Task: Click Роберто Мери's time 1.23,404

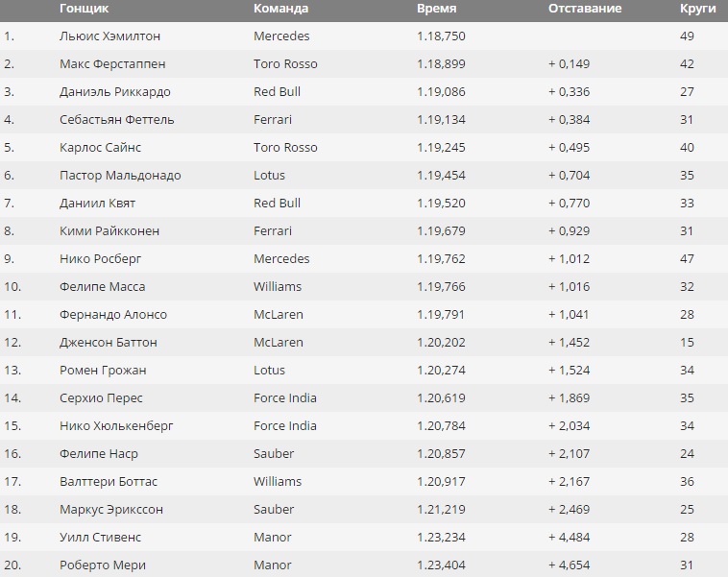Action: pyautogui.click(x=441, y=565)
